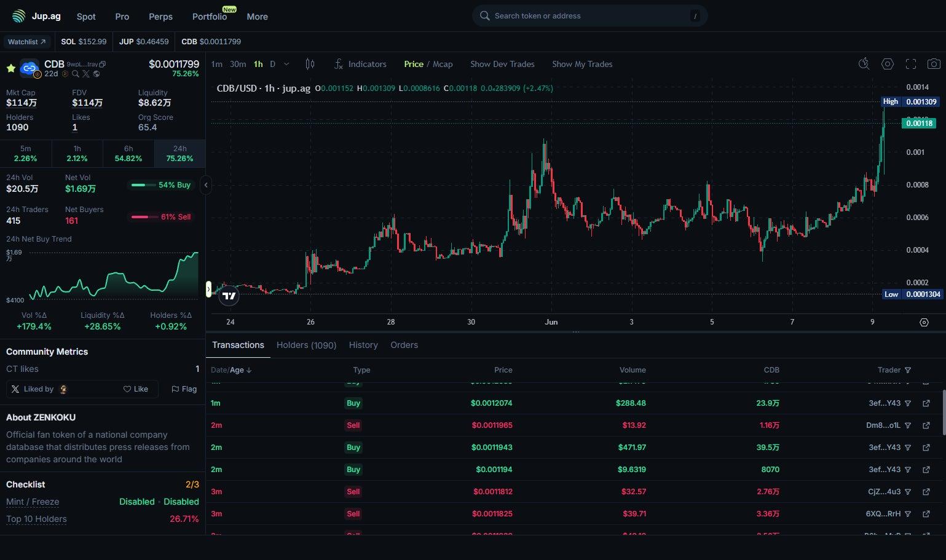Switch to the Orders tab

404,345
